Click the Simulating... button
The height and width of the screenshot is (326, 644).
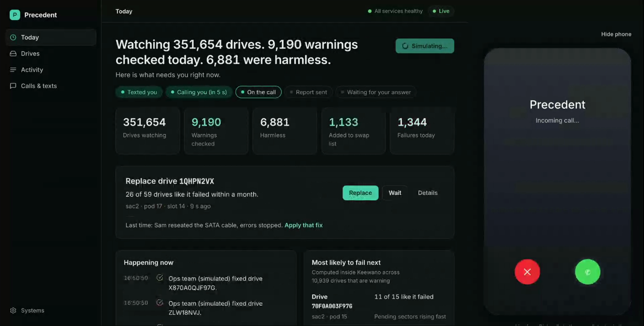[425, 46]
